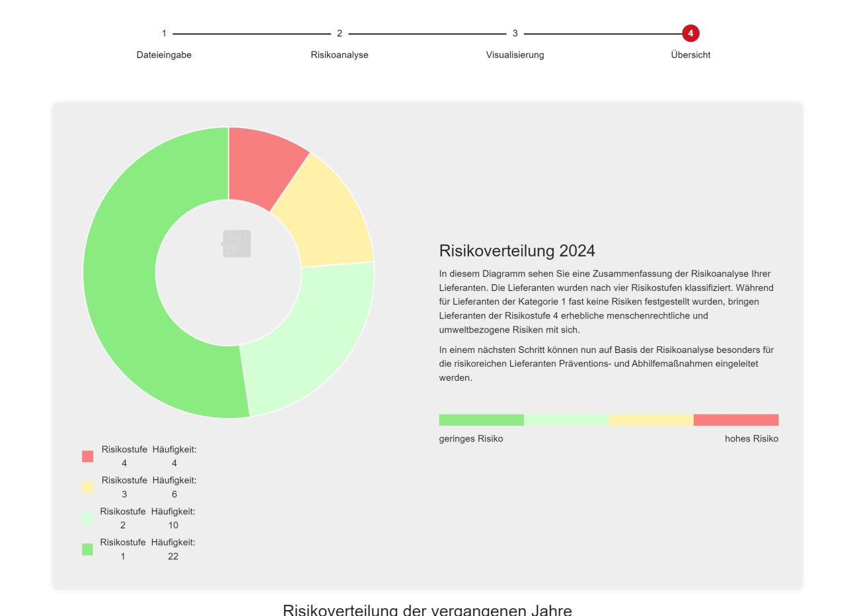
Task: Click legend text Risikostufe 2 Häufigkeit 10
Action: 147,518
